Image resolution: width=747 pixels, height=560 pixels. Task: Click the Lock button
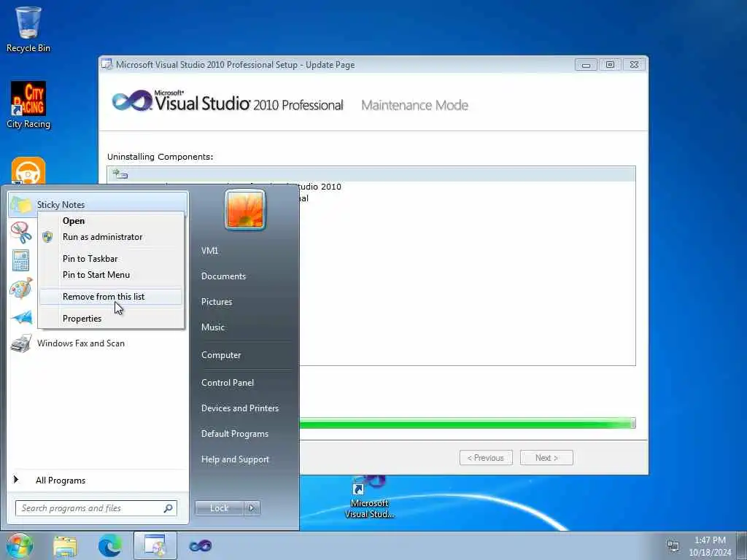tap(219, 508)
